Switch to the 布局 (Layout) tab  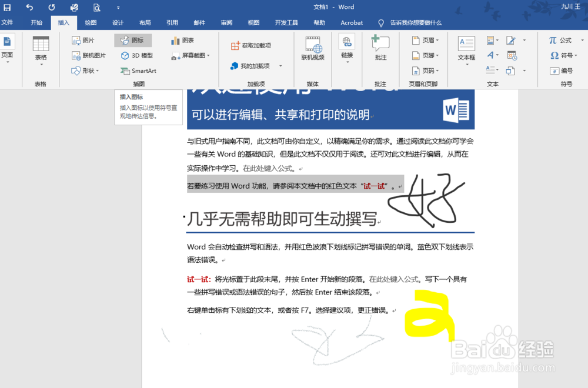145,22
